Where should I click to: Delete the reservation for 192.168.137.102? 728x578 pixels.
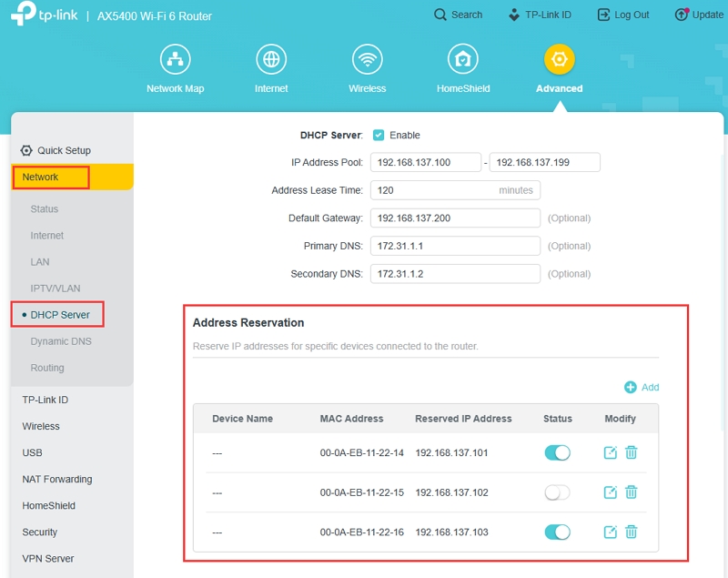coord(631,492)
